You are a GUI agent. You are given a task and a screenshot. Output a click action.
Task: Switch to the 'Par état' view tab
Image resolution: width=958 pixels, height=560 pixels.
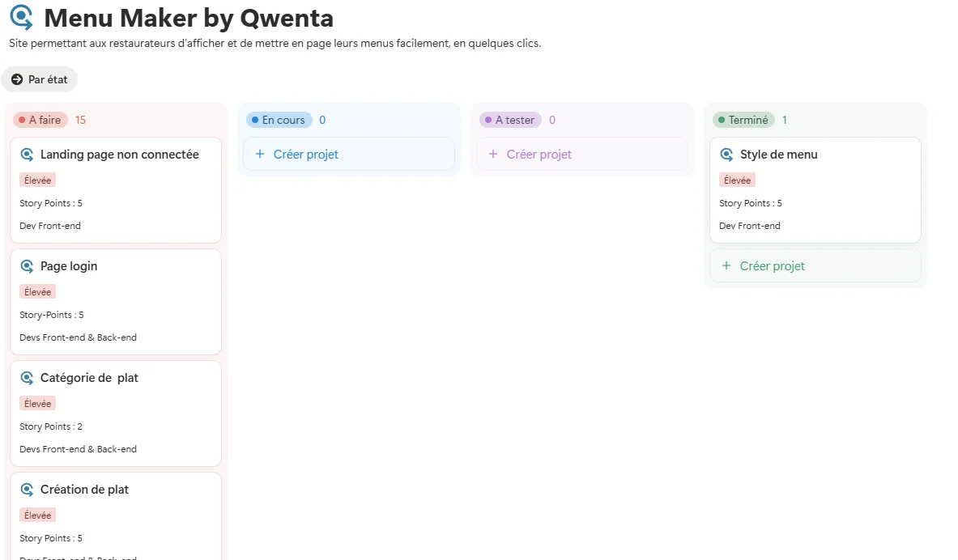tap(40, 79)
